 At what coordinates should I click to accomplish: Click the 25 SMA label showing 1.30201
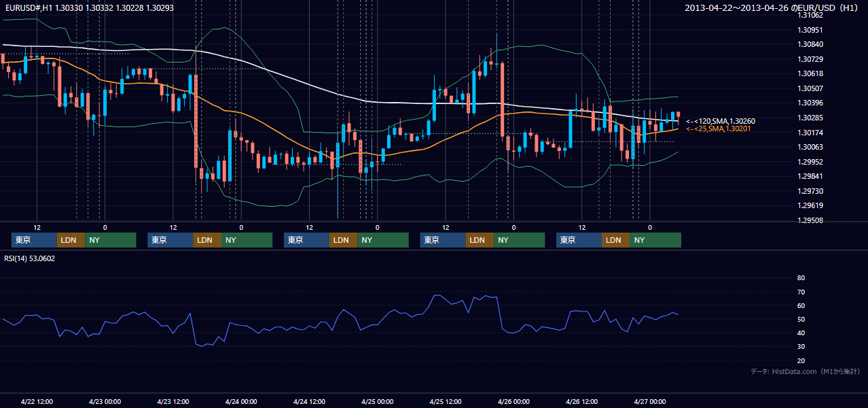(x=719, y=129)
